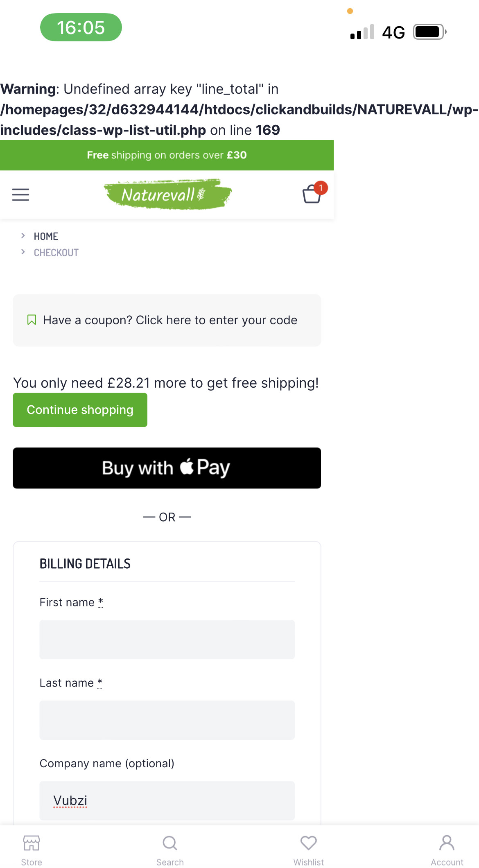Tap the 16:05 status bar time pill
Screen dimensions: 479x868
pyautogui.click(x=81, y=27)
